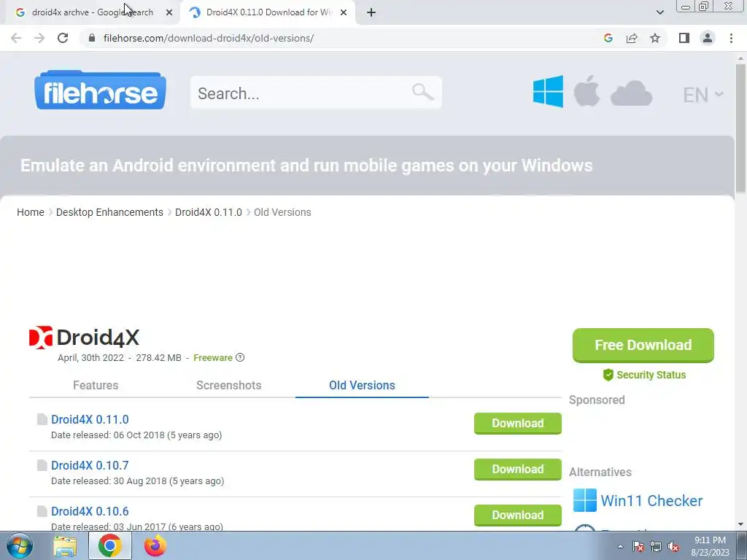
Task: Open the side panel icon
Action: click(684, 38)
